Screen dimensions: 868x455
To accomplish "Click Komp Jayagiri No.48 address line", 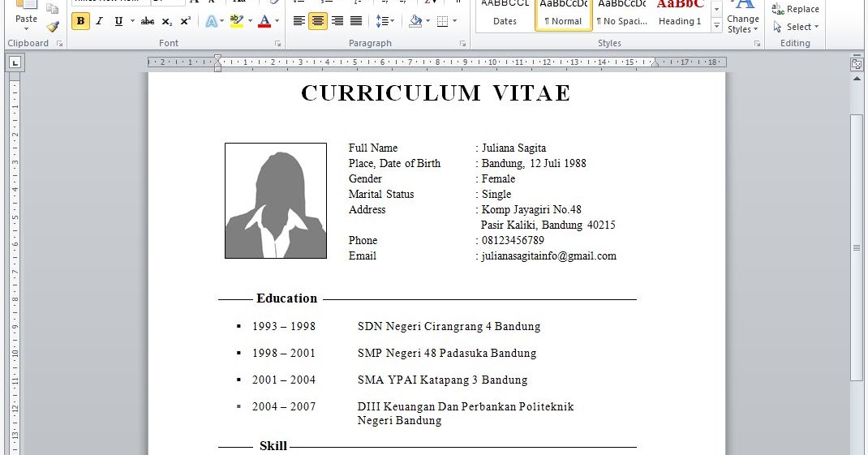I will tap(531, 210).
